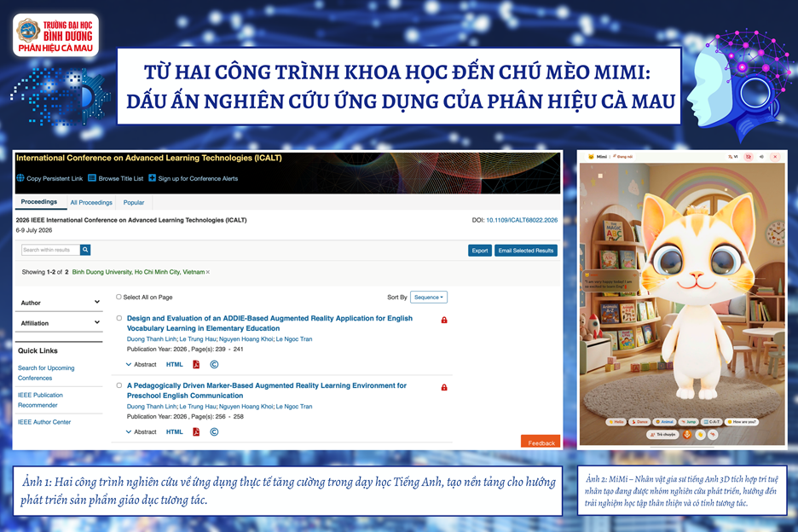
Task: Expand Abstract of the ADDIE-Based paper
Action: [x=141, y=365]
